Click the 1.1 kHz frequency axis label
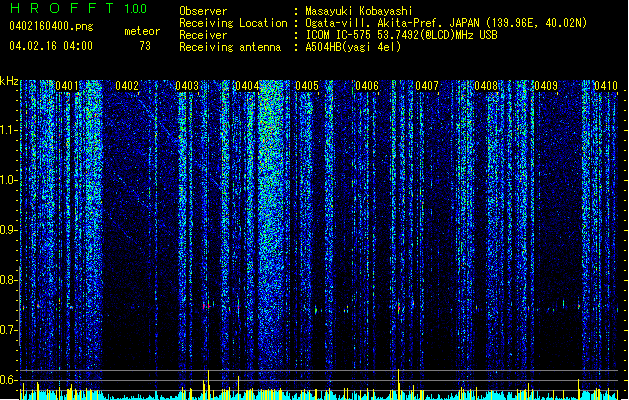The image size is (629, 400). pyautogui.click(x=9, y=130)
